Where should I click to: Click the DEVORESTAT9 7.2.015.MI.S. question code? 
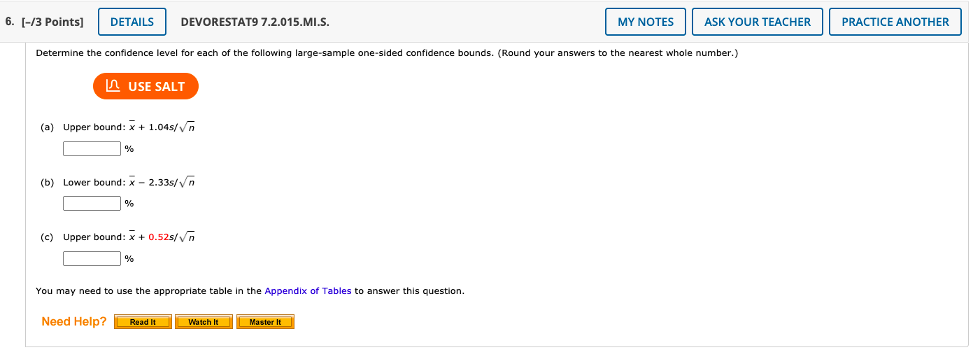tap(255, 22)
